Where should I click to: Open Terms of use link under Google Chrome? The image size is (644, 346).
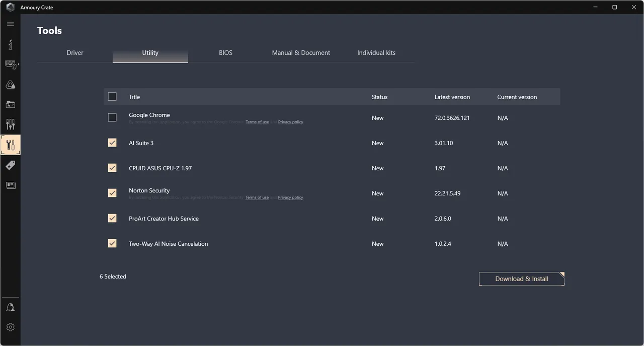[x=257, y=122]
